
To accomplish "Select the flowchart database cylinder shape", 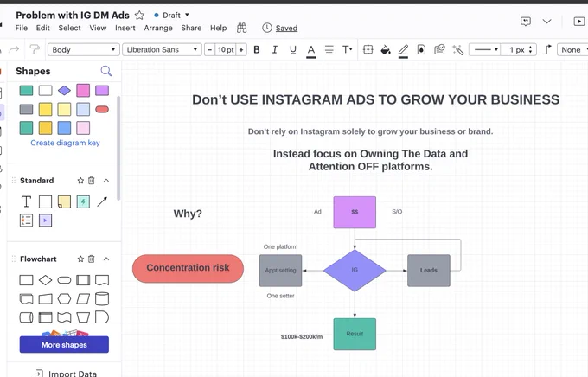I will [102, 298].
